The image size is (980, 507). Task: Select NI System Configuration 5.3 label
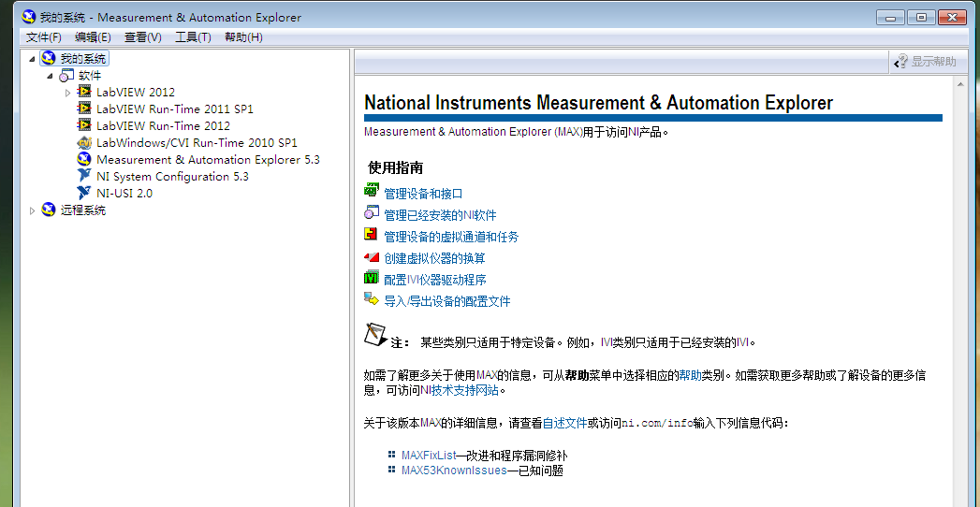(172, 177)
